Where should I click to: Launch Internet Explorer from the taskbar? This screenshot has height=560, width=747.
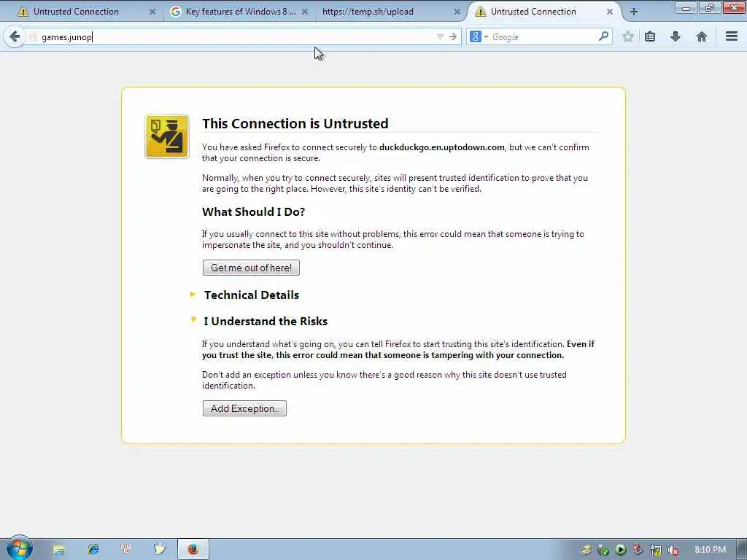tap(93, 550)
